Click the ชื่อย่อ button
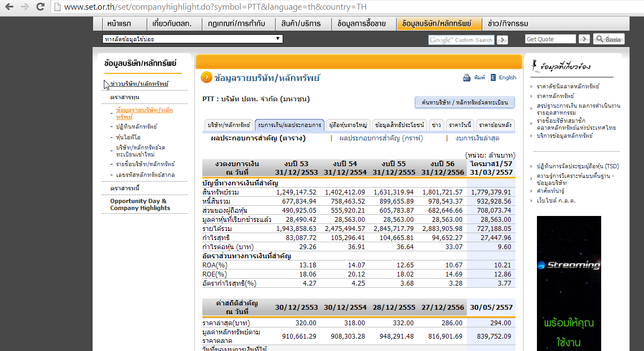Image resolution: width=644 pixels, height=351 pixels. point(608,39)
